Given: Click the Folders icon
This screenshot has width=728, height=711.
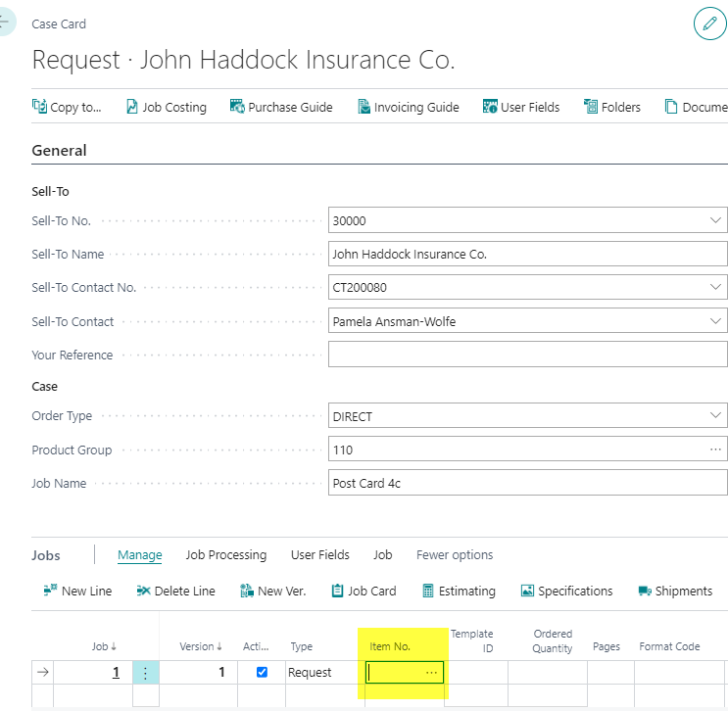Looking at the screenshot, I should click(591, 107).
